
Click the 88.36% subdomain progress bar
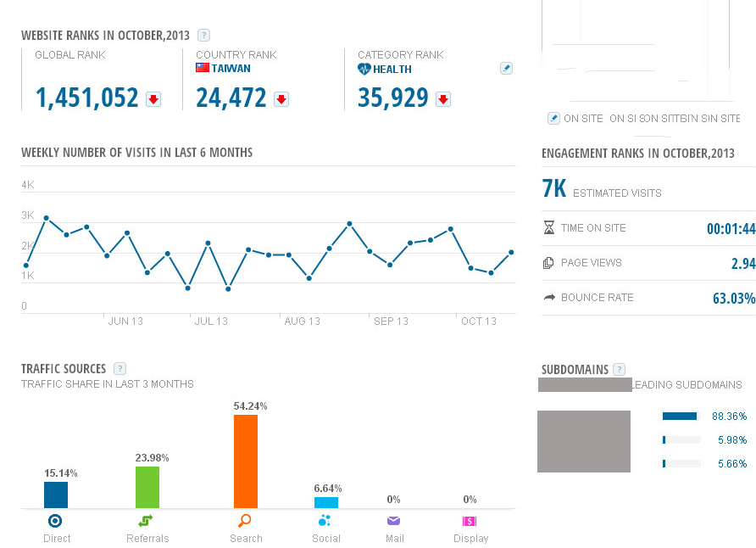pos(681,417)
